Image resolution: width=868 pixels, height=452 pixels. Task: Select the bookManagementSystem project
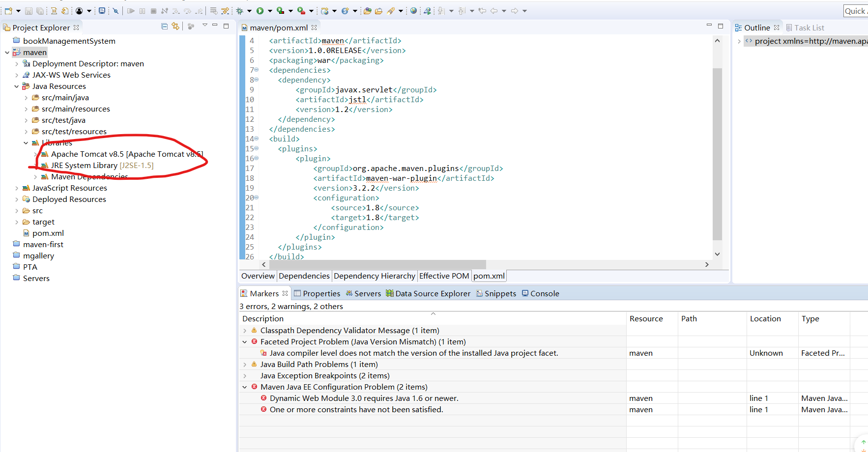[64, 41]
